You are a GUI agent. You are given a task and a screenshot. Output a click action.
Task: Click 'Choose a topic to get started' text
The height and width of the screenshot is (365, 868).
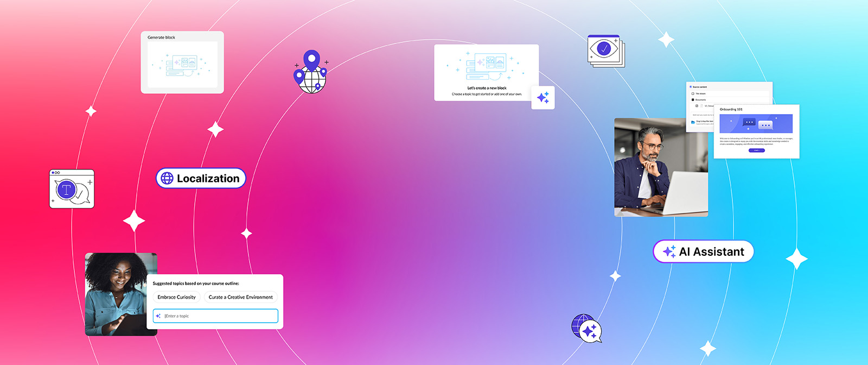click(x=487, y=94)
